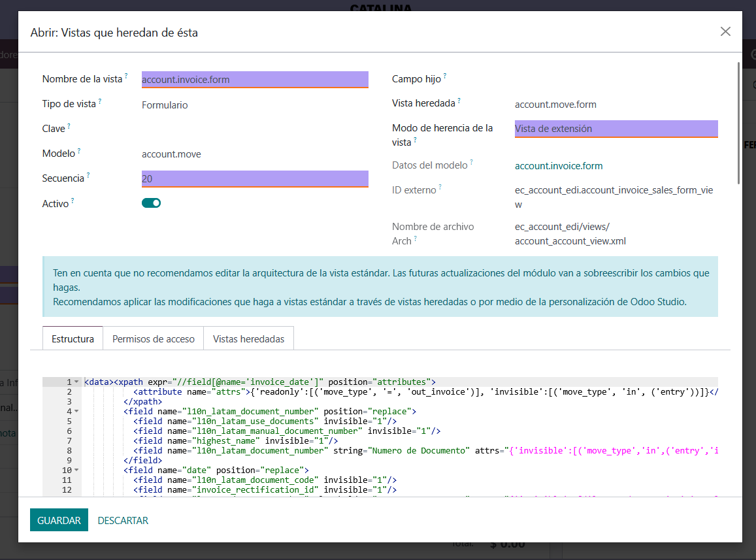
Task: Open Modo de herencia de la vista dropdown
Action: (x=616, y=129)
